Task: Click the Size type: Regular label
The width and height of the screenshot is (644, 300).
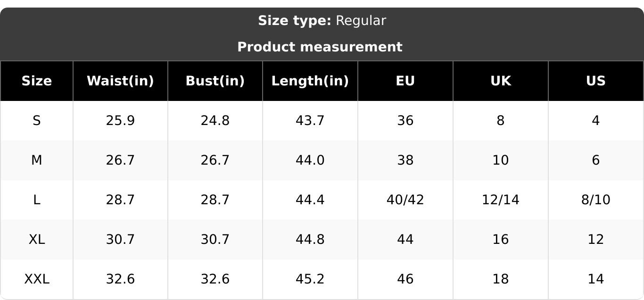Action: (322, 21)
